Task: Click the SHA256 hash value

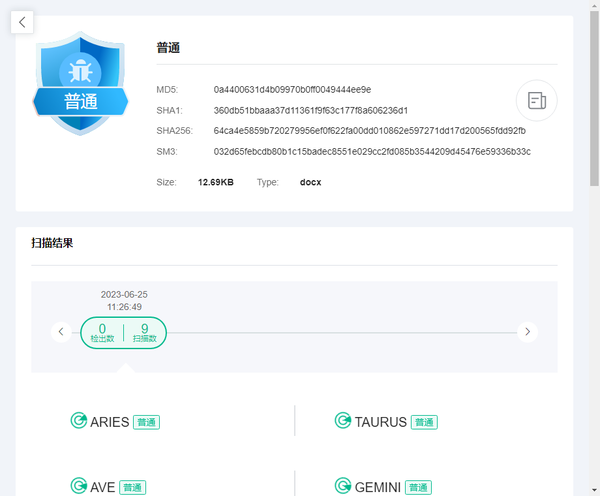Action: click(369, 131)
